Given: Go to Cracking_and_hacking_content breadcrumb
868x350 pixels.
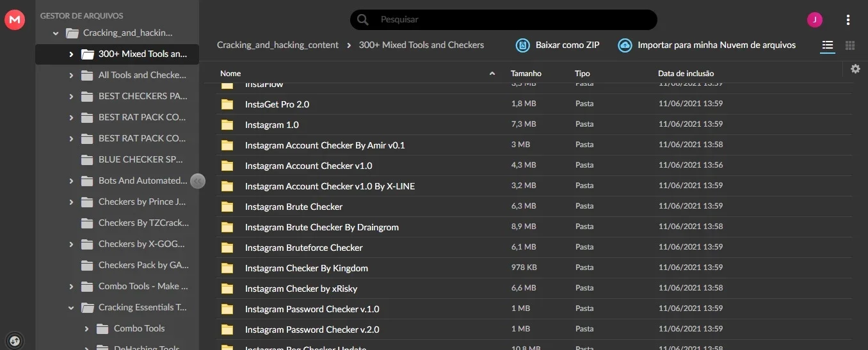Looking at the screenshot, I should click(x=278, y=45).
